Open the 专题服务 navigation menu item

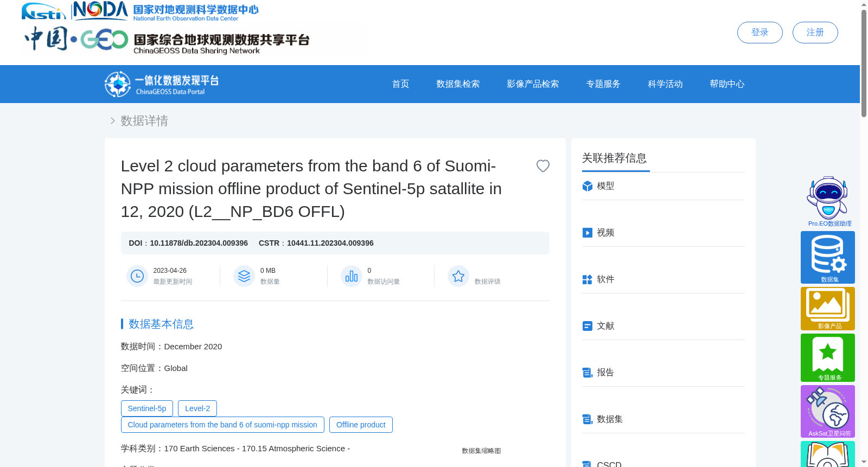pos(603,84)
